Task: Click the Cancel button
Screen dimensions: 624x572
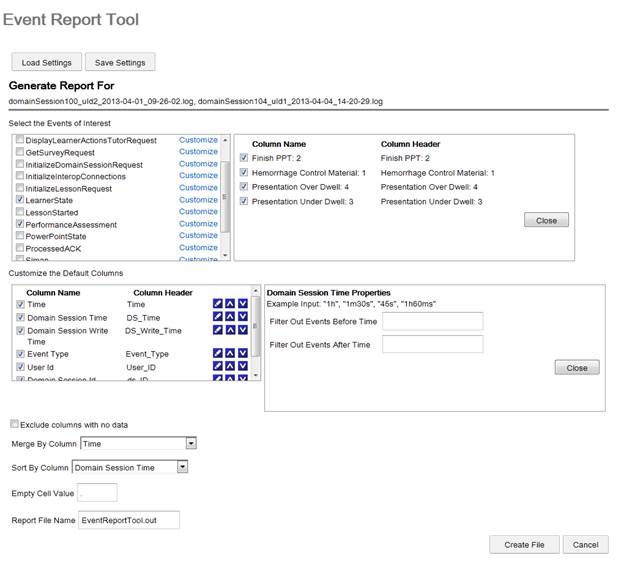Action: pyautogui.click(x=585, y=545)
